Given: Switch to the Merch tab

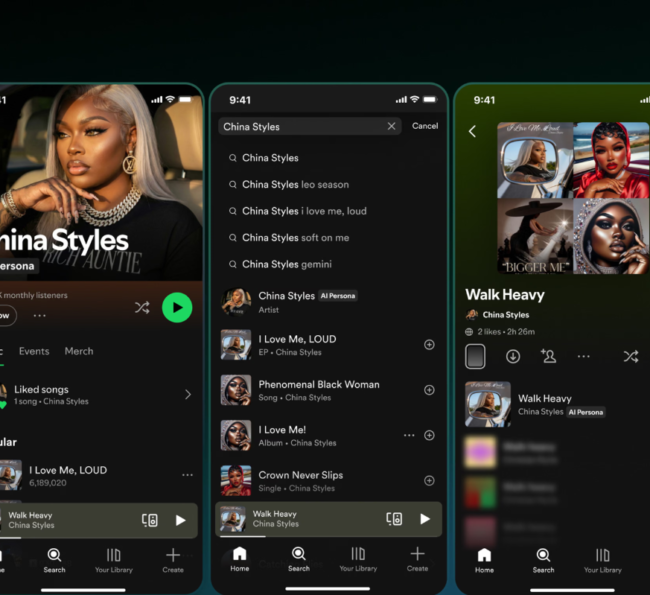Looking at the screenshot, I should [x=79, y=351].
